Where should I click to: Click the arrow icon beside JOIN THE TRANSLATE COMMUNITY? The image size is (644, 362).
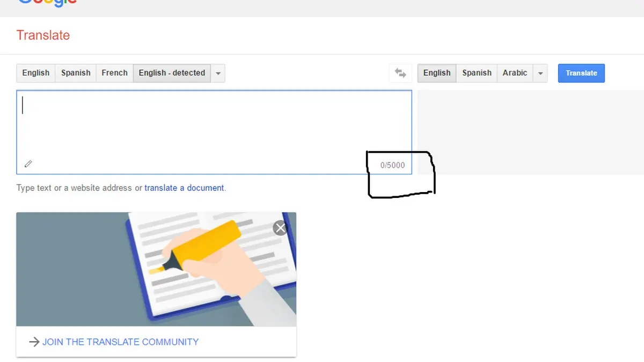(x=34, y=342)
